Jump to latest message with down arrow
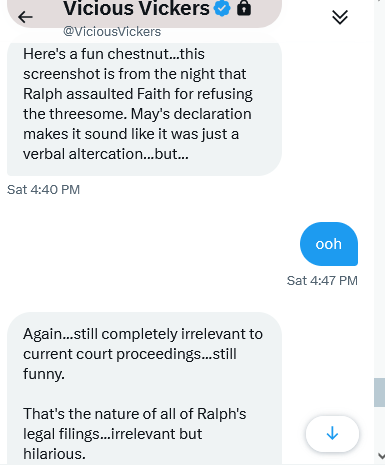 point(332,434)
